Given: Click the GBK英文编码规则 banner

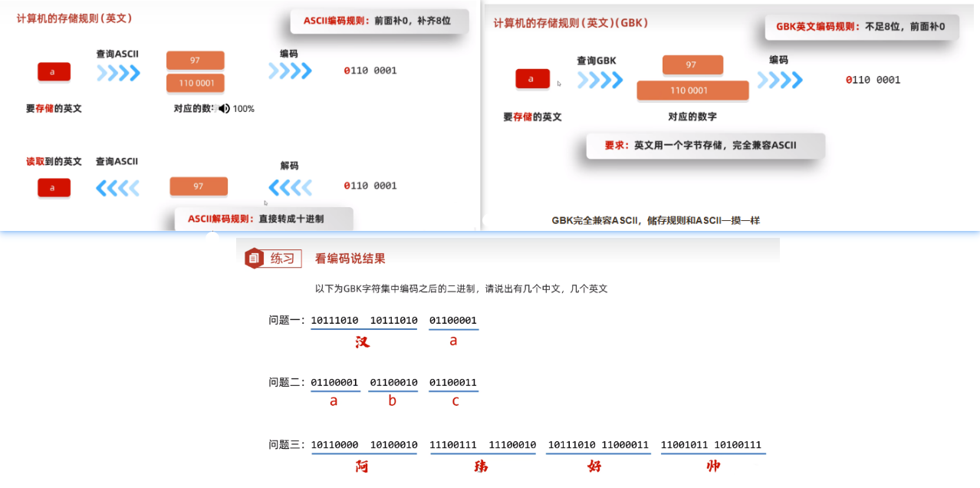Looking at the screenshot, I should coord(860,26).
